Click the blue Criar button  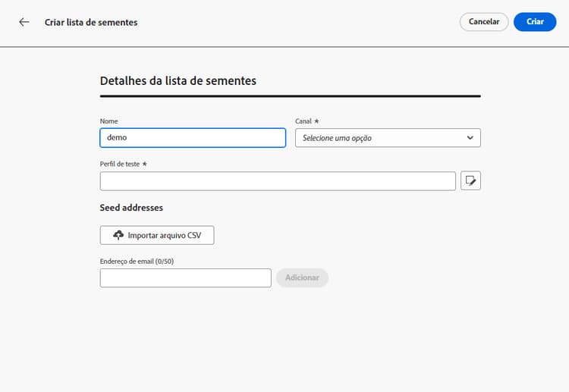535,22
